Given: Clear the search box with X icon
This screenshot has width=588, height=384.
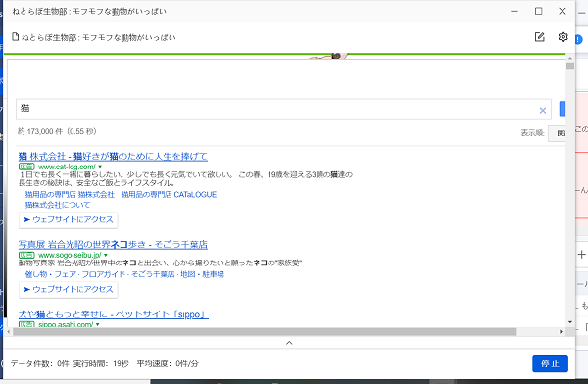Looking at the screenshot, I should click(x=542, y=111).
